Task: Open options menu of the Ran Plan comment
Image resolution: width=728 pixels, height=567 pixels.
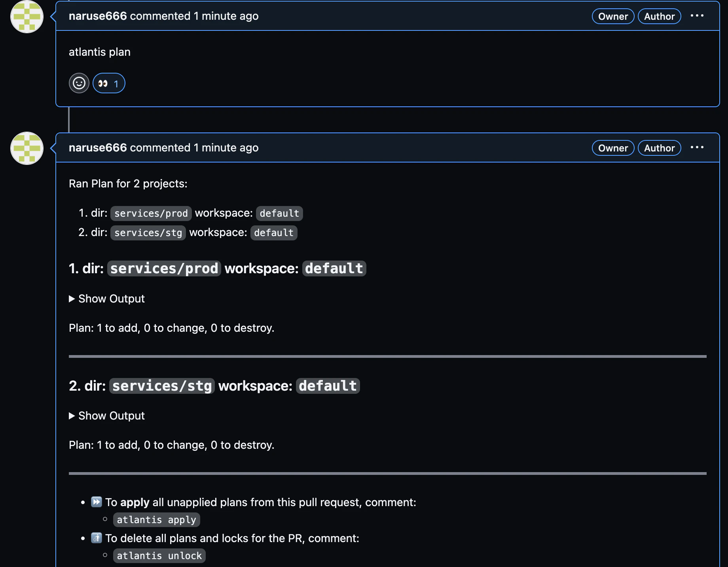Action: [697, 147]
